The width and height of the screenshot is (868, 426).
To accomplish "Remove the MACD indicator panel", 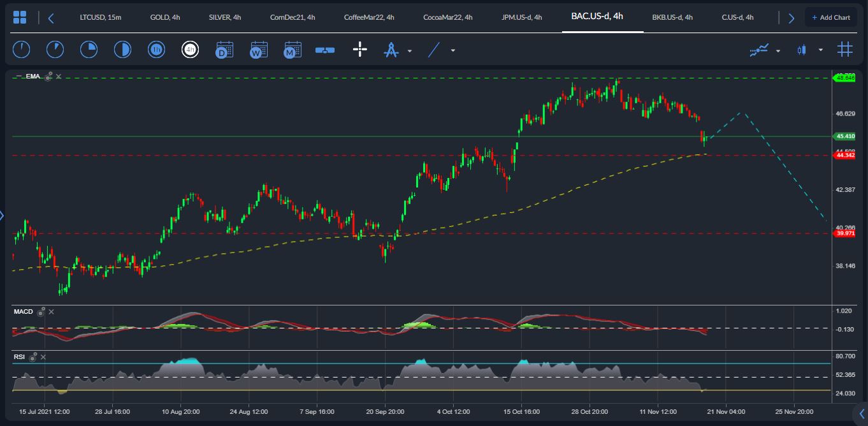I will [52, 312].
